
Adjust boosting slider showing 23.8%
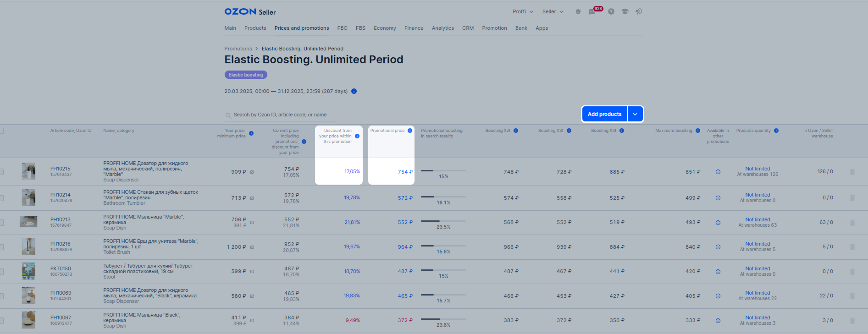coord(443,319)
